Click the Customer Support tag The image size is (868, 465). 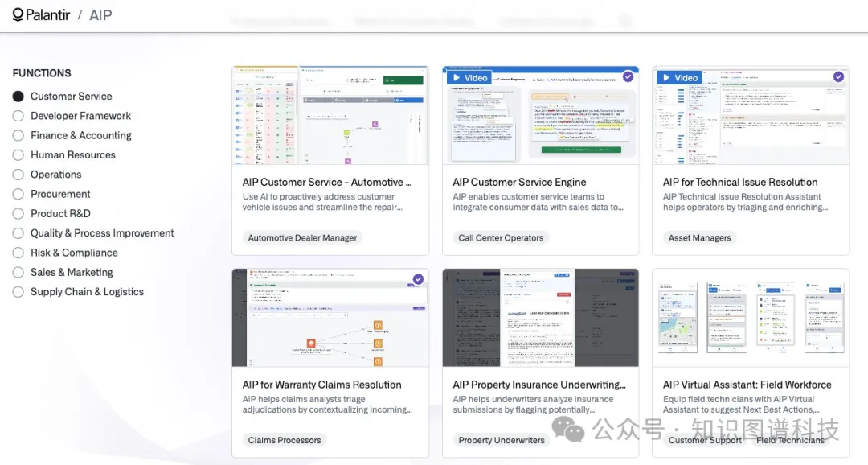coord(705,440)
